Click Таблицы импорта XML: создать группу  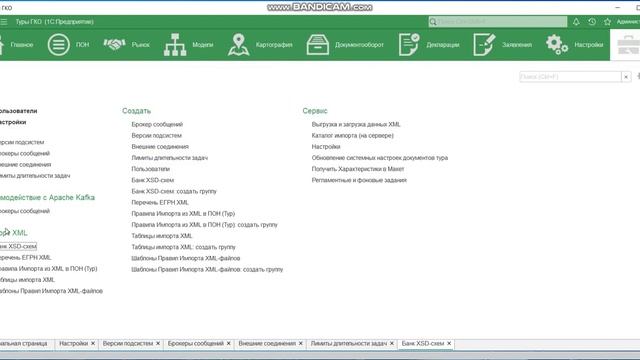point(183,247)
